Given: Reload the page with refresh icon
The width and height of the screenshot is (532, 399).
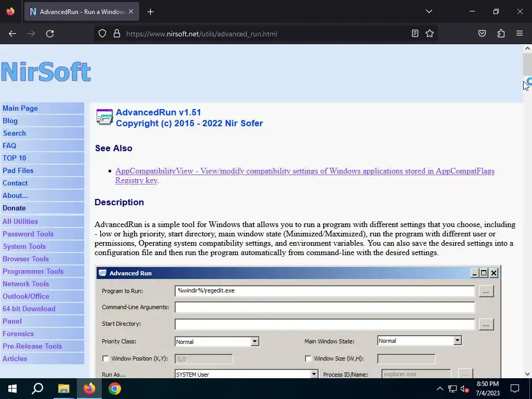Looking at the screenshot, I should (x=50, y=34).
